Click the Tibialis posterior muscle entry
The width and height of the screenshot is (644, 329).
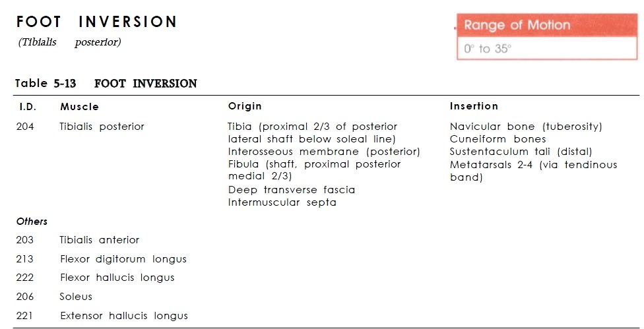[102, 127]
